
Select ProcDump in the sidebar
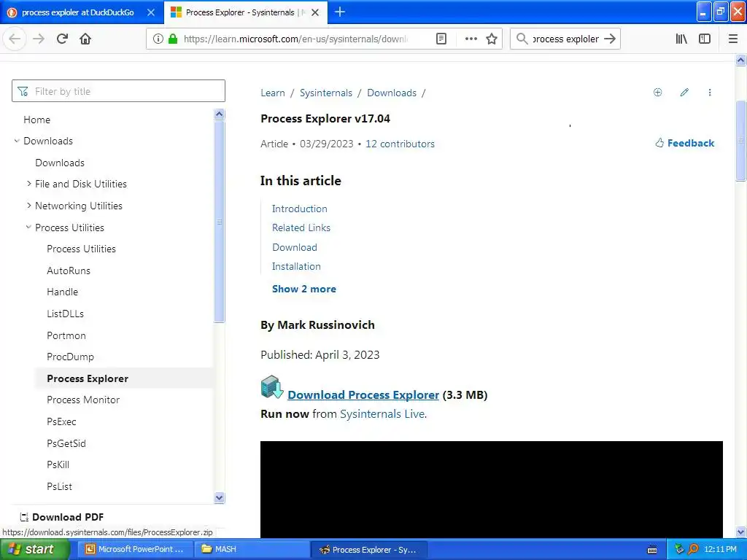click(71, 357)
